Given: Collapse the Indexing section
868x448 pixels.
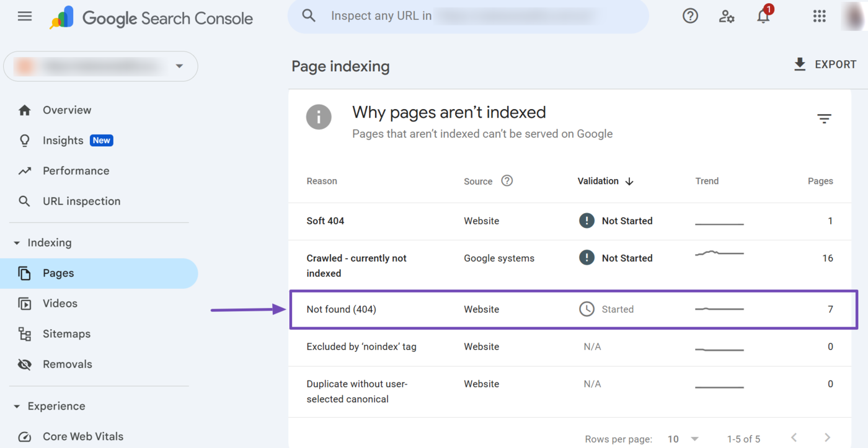Looking at the screenshot, I should click(x=17, y=243).
